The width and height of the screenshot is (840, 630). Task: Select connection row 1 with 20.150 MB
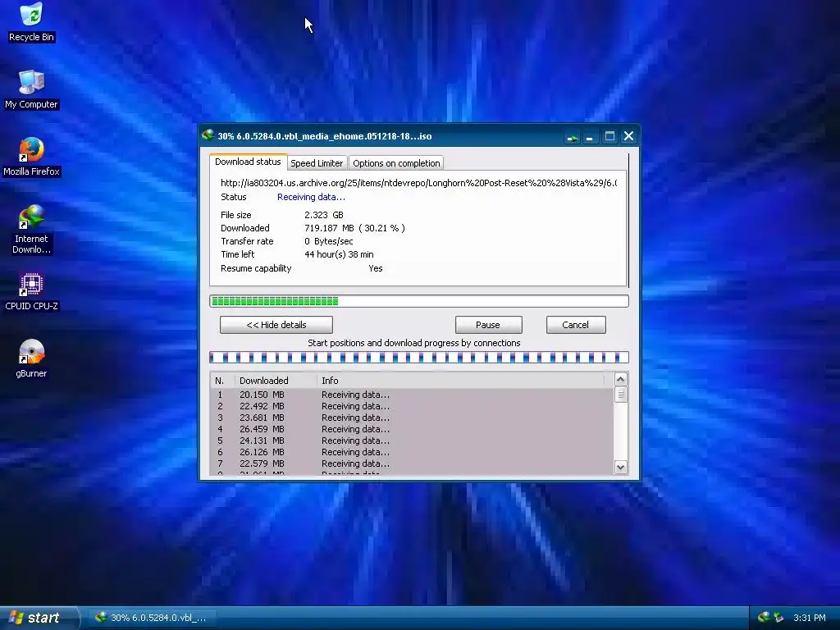(412, 395)
